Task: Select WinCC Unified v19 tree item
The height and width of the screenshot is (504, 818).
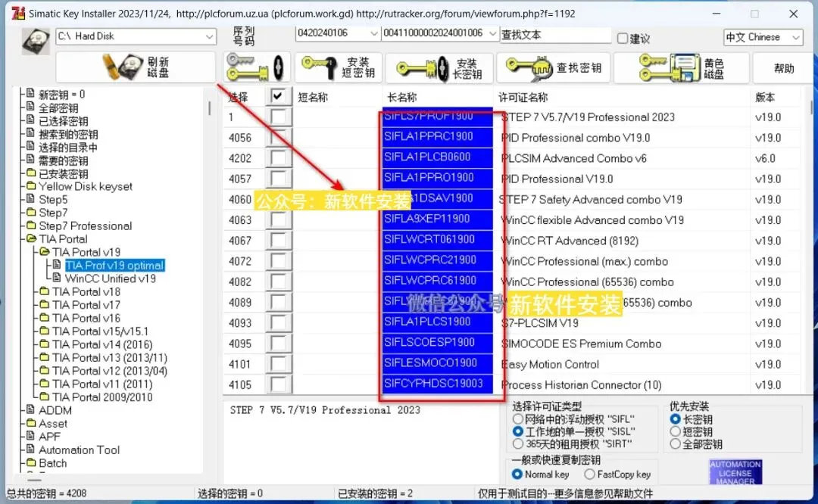Action: point(110,278)
